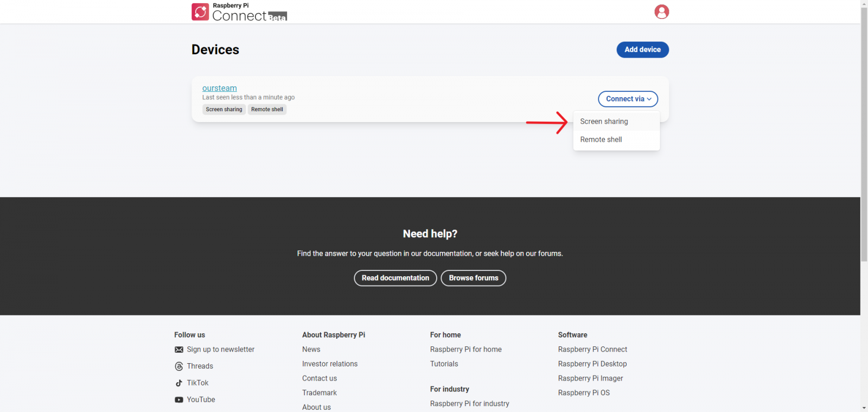The image size is (868, 412).
Task: Click the newsletter envelope icon
Action: (179, 350)
